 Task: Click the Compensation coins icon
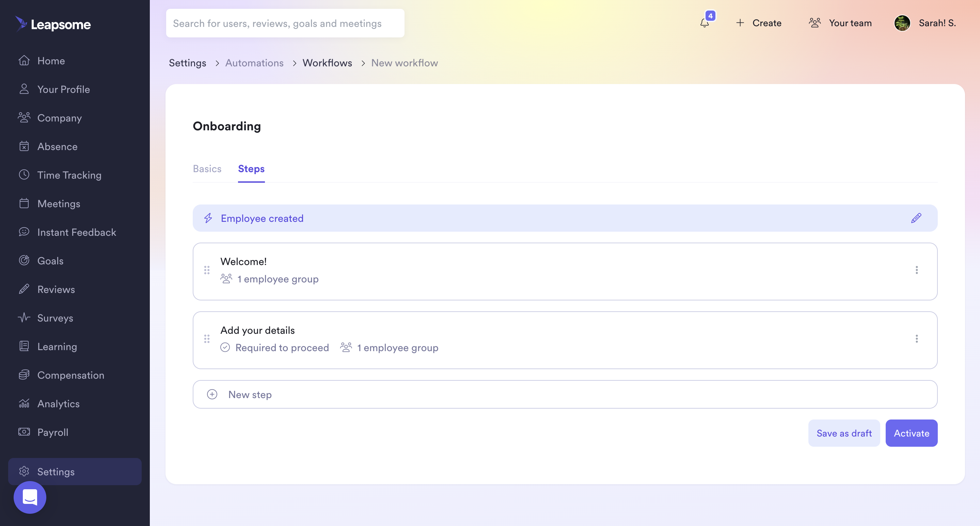(x=24, y=375)
